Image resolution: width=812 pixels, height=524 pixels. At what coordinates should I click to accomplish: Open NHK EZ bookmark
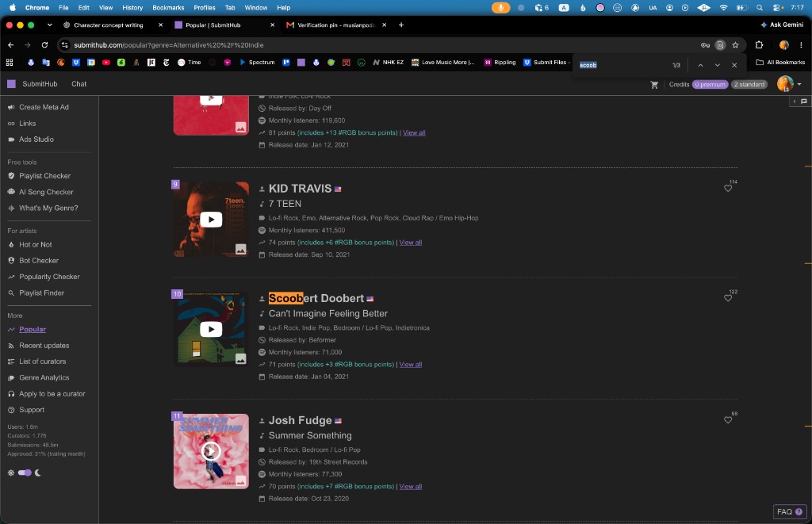[388, 62]
